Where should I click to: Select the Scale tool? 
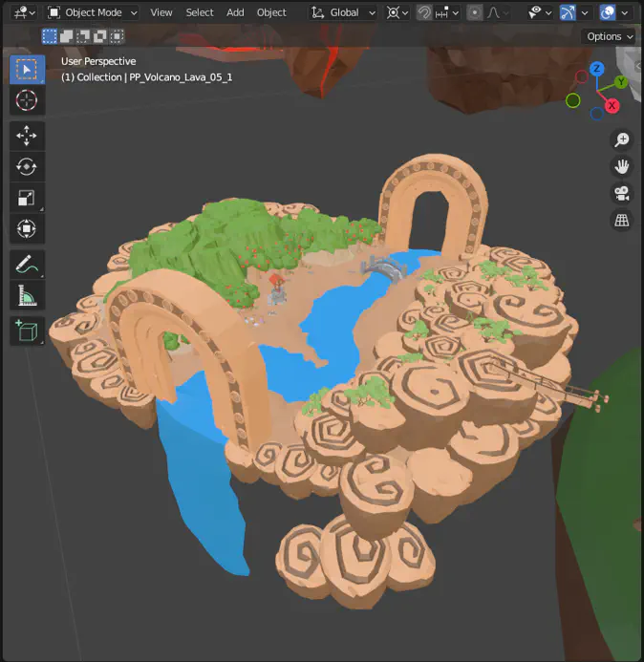(x=27, y=199)
